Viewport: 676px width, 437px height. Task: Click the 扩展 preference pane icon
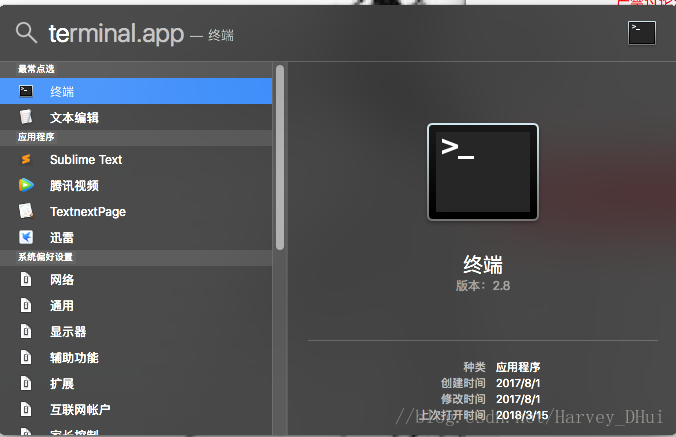point(26,383)
